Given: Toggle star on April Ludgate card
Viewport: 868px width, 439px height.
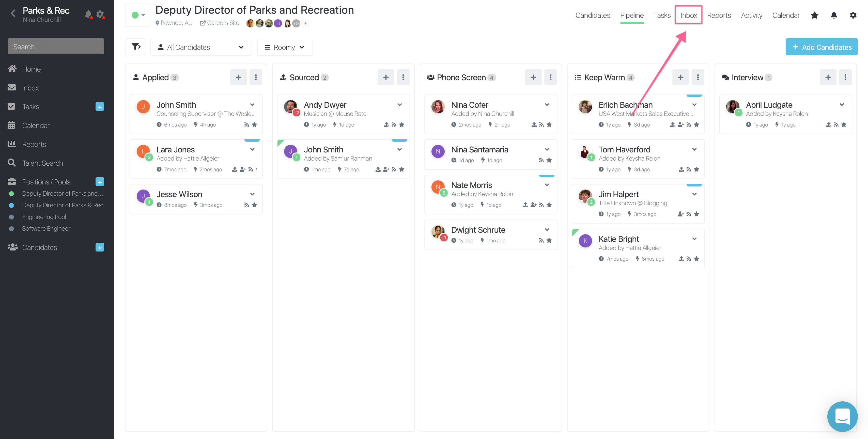Looking at the screenshot, I should click(x=844, y=125).
